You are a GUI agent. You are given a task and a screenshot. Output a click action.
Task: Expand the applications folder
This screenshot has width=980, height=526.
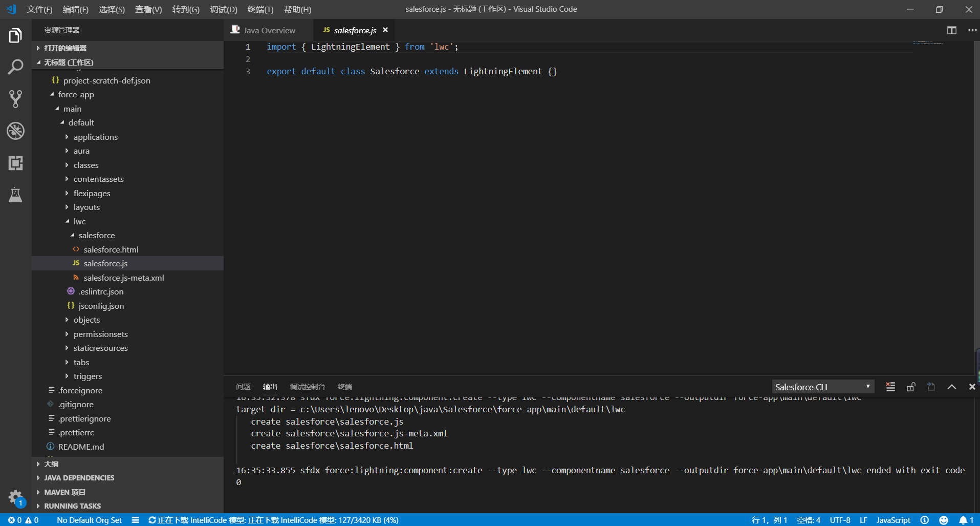pyautogui.click(x=127, y=137)
